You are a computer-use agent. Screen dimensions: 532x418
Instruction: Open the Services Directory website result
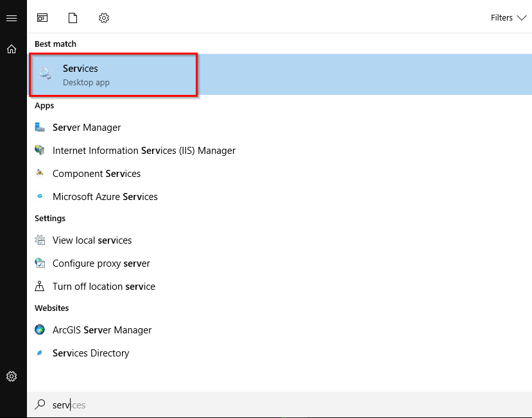[90, 353]
